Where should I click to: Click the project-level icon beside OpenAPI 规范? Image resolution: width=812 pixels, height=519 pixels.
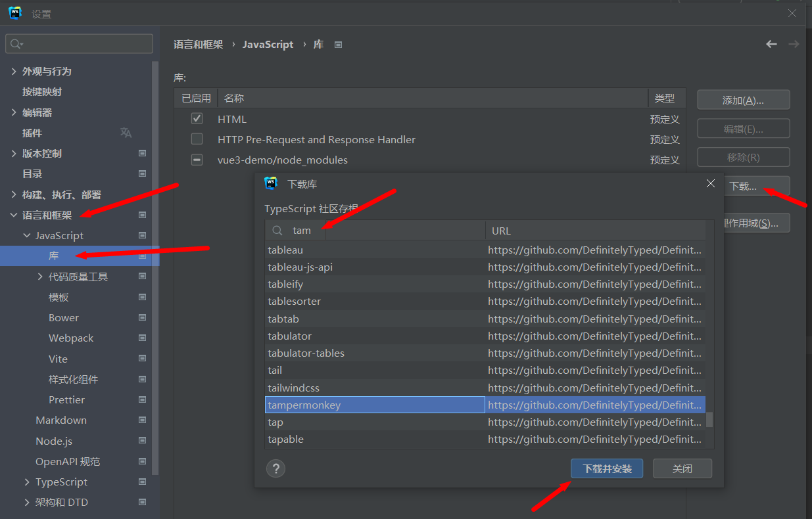142,461
